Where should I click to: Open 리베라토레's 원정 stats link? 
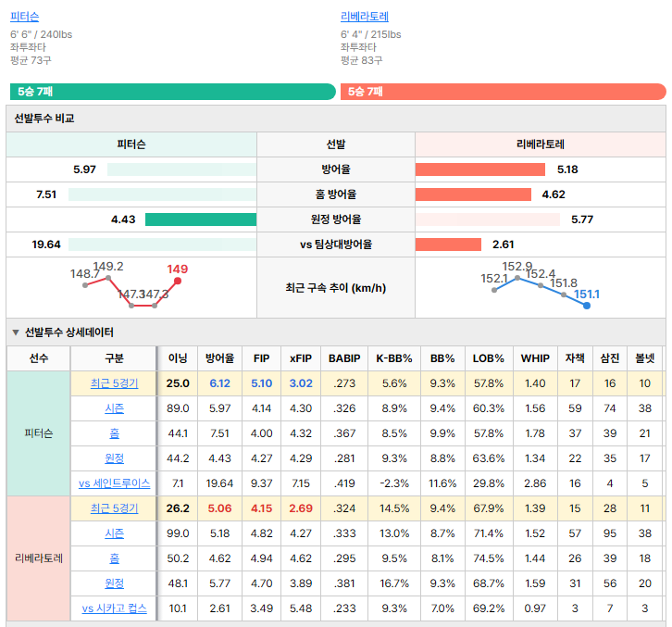pos(114,583)
